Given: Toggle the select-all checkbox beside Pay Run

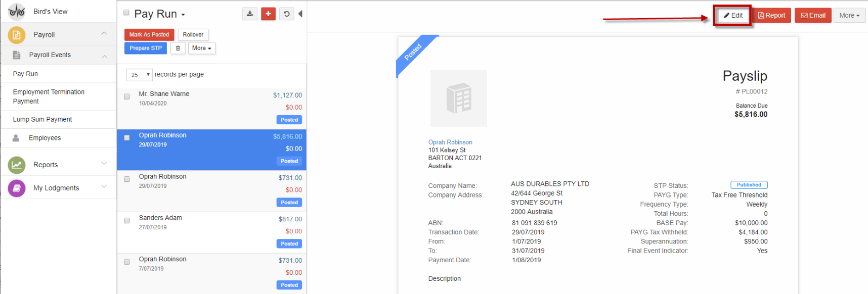Looking at the screenshot, I should 126,13.
